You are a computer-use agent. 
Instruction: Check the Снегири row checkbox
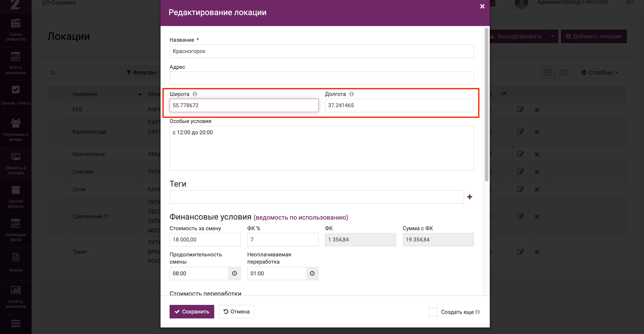click(x=57, y=172)
